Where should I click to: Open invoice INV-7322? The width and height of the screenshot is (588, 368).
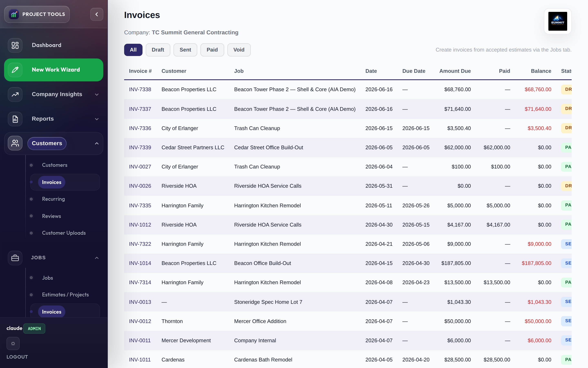(x=140, y=244)
